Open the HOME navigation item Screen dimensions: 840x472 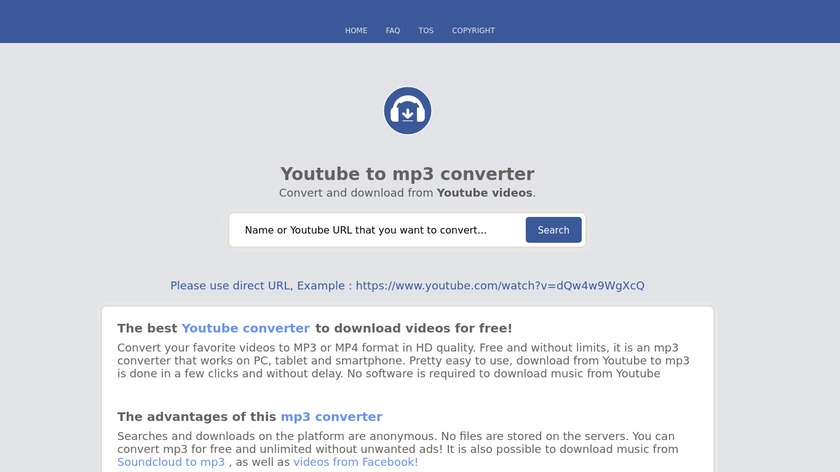point(356,31)
